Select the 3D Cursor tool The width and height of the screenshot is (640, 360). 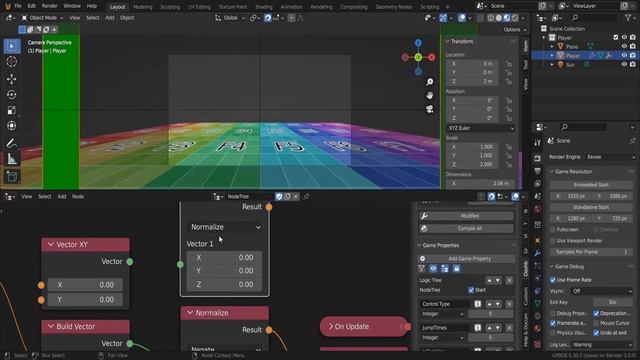click(12, 62)
